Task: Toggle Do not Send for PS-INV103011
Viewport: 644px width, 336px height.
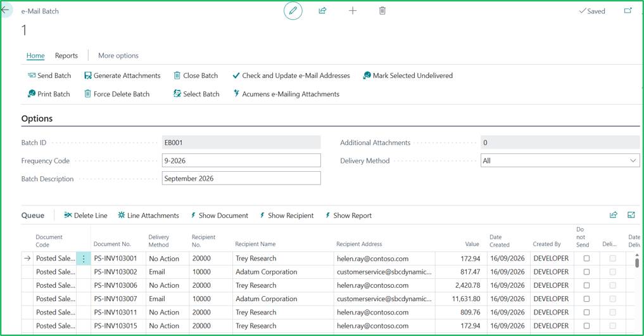Action: coord(586,313)
